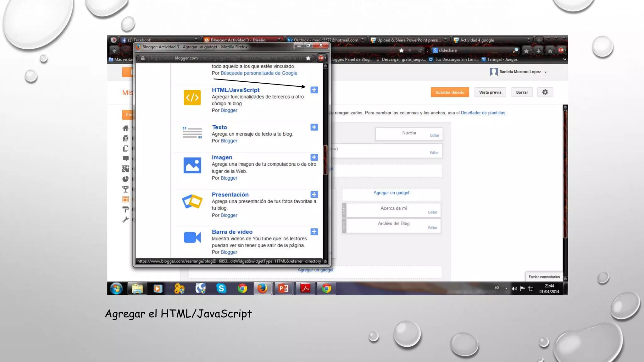The width and height of the screenshot is (644, 362).
Task: Open the settings gear next to Borrar
Action: coord(545,92)
